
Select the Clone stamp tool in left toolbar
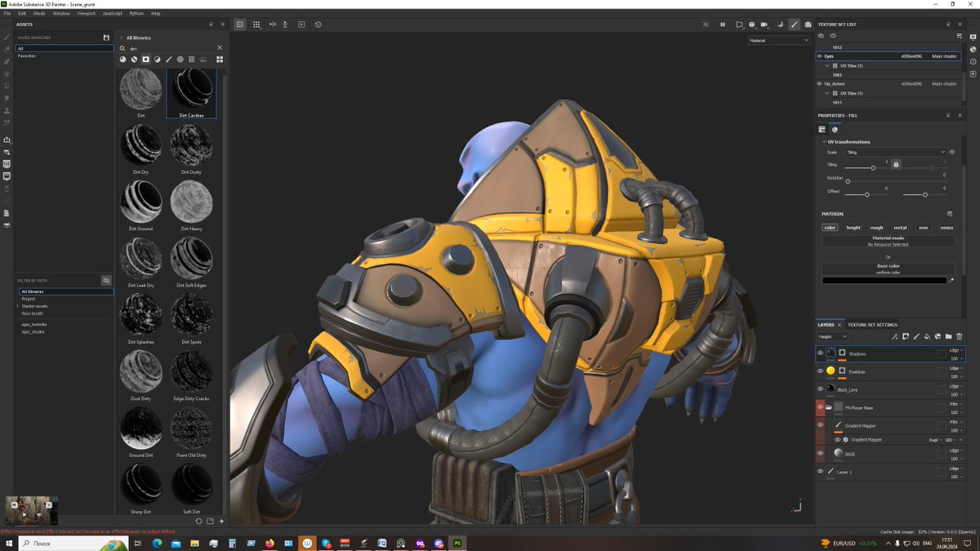click(x=7, y=110)
